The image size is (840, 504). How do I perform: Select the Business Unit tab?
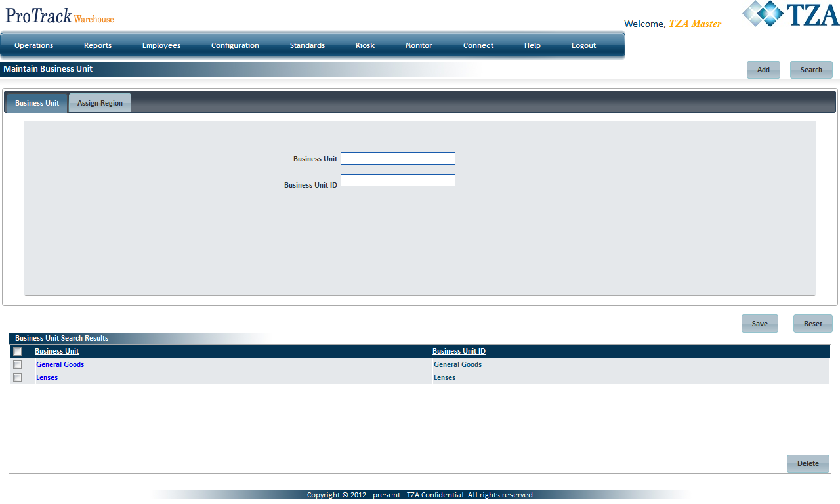pyautogui.click(x=37, y=103)
